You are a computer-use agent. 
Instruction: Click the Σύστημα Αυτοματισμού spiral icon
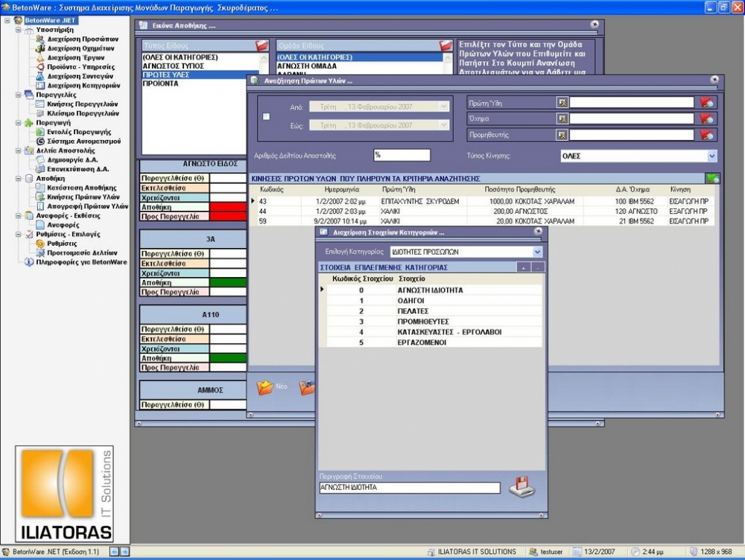[40, 141]
